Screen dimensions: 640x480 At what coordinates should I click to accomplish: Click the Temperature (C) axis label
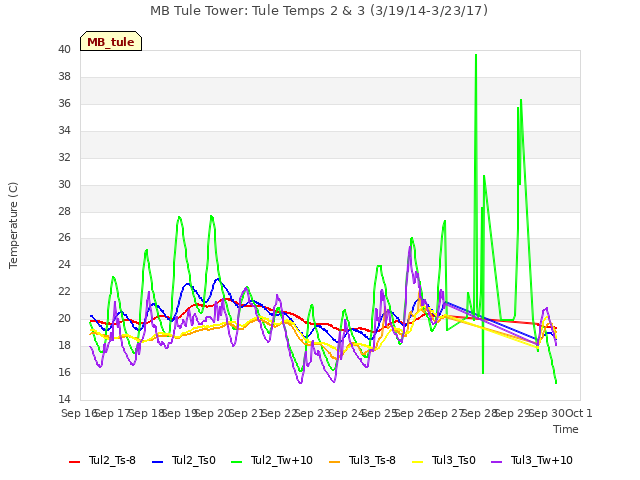[13, 225]
